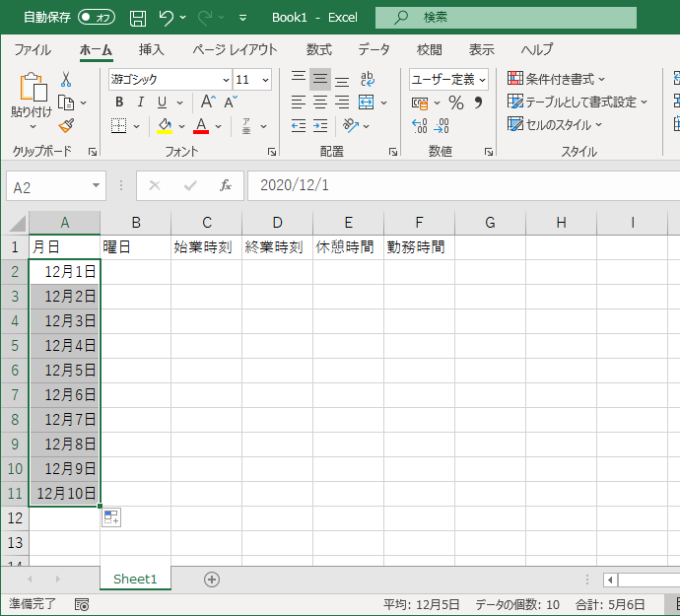
Task: Open the Quick Access Toolbar customize dropdown
Action: (x=242, y=18)
